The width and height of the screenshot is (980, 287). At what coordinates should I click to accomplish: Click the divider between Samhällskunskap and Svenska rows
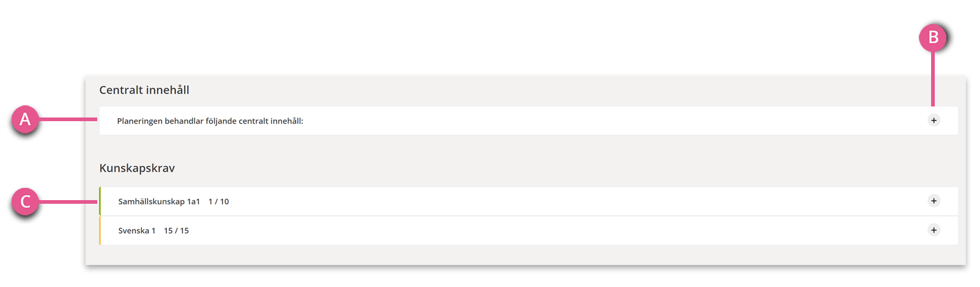[x=529, y=216]
